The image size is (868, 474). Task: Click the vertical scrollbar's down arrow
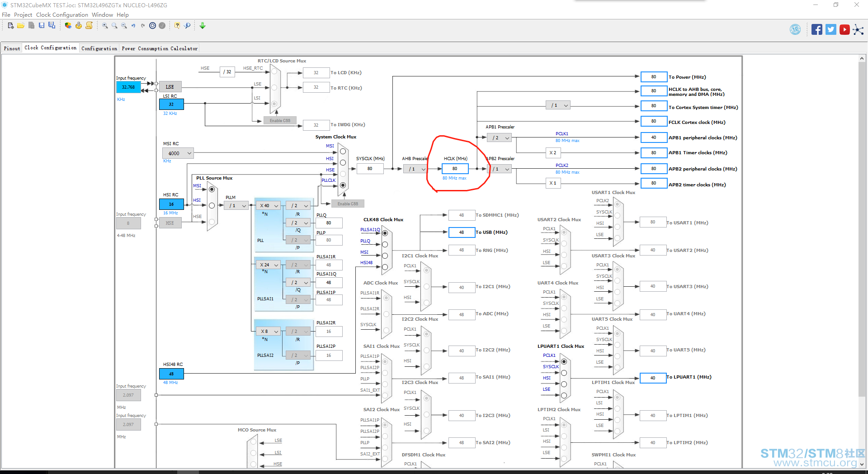862,464
